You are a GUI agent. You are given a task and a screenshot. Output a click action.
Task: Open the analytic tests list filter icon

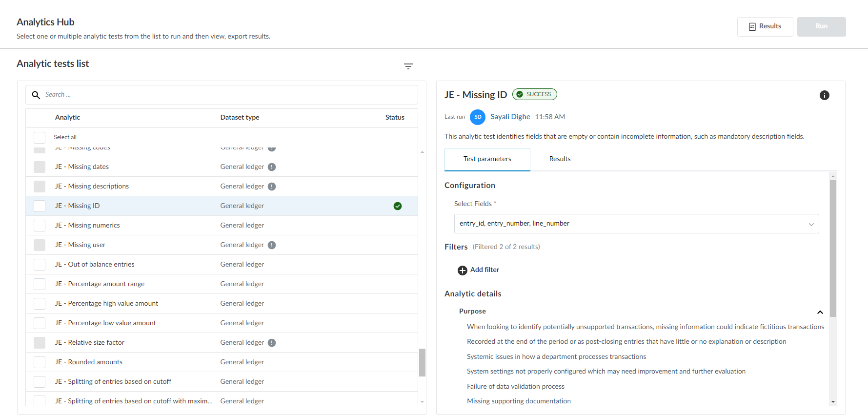[408, 66]
